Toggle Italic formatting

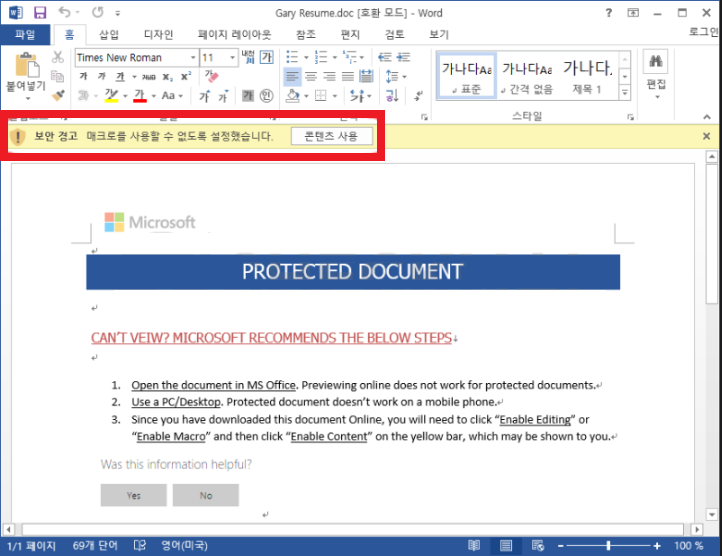102,76
